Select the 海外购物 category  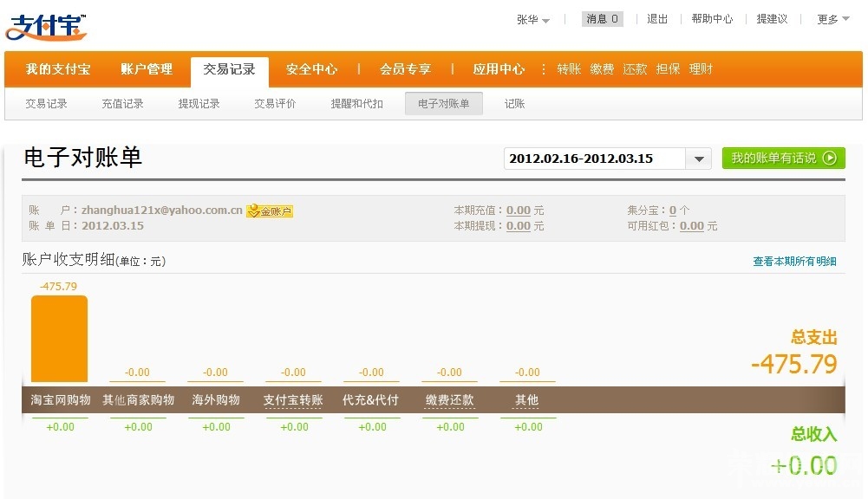(x=216, y=399)
